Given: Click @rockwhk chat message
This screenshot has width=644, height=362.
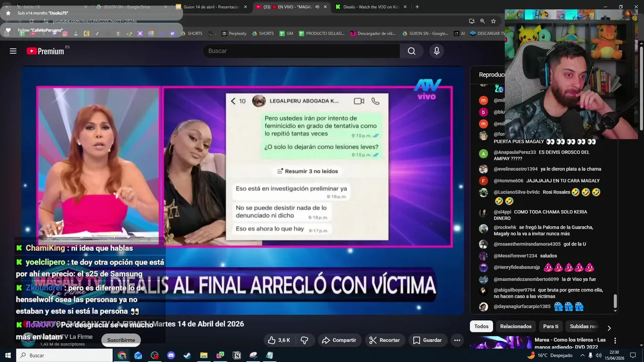Looking at the screenshot, I should tap(543, 231).
